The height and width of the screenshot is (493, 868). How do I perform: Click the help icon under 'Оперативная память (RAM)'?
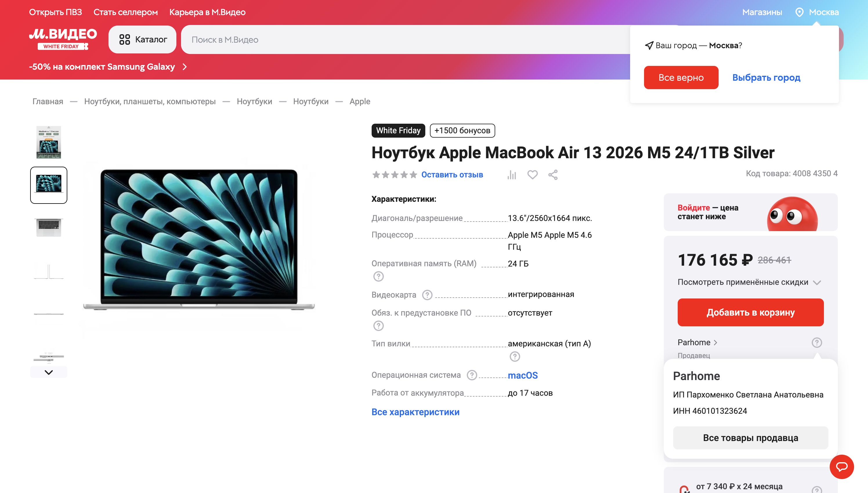[379, 277]
